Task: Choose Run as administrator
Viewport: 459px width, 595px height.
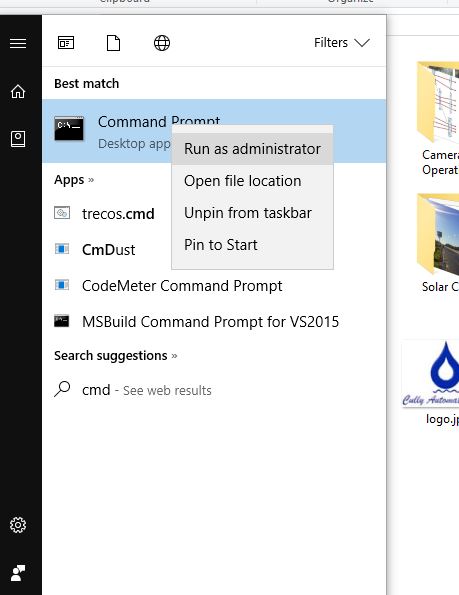Action: click(x=253, y=149)
